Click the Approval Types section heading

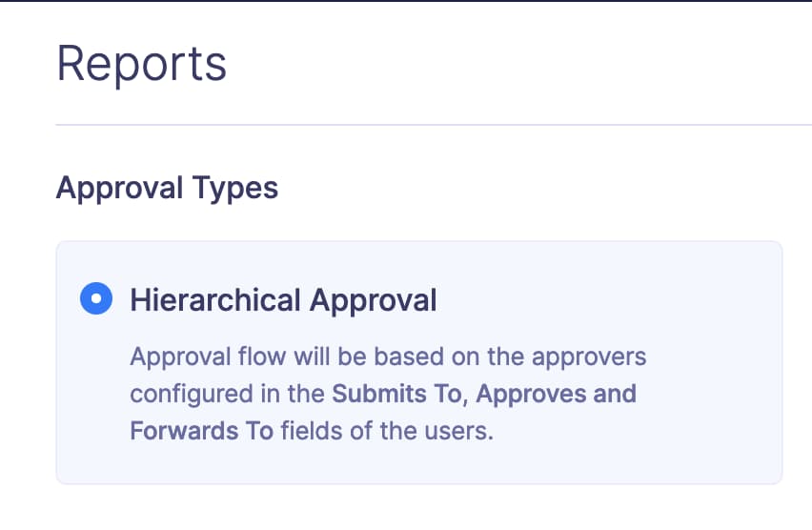pos(167,188)
